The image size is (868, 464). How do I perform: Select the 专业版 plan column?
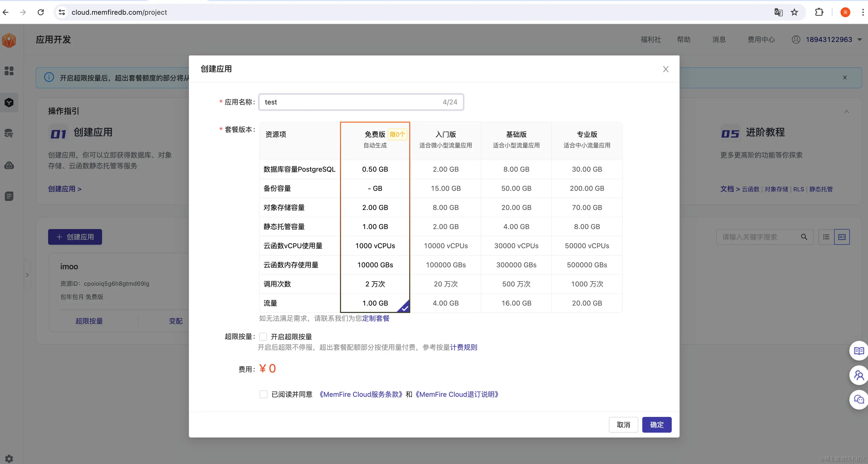pyautogui.click(x=587, y=139)
